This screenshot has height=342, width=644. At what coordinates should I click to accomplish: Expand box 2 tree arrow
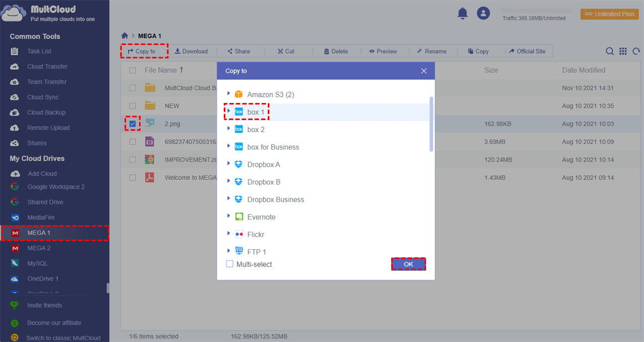(x=229, y=129)
